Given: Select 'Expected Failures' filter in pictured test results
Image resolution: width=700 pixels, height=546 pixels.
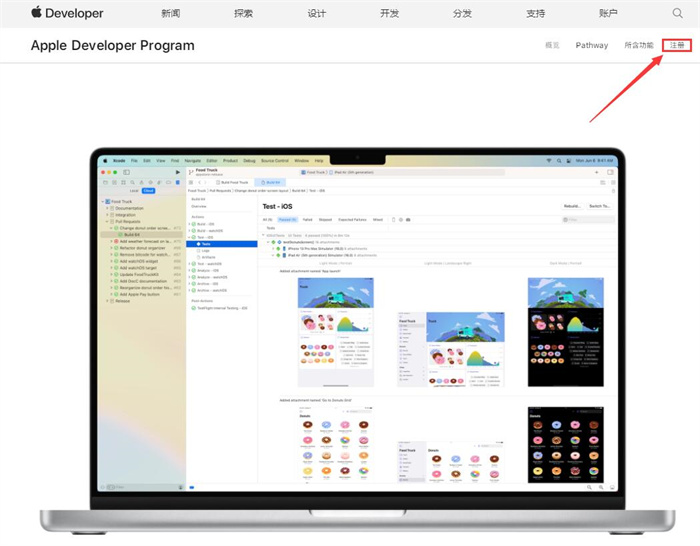Looking at the screenshot, I should pos(352,220).
